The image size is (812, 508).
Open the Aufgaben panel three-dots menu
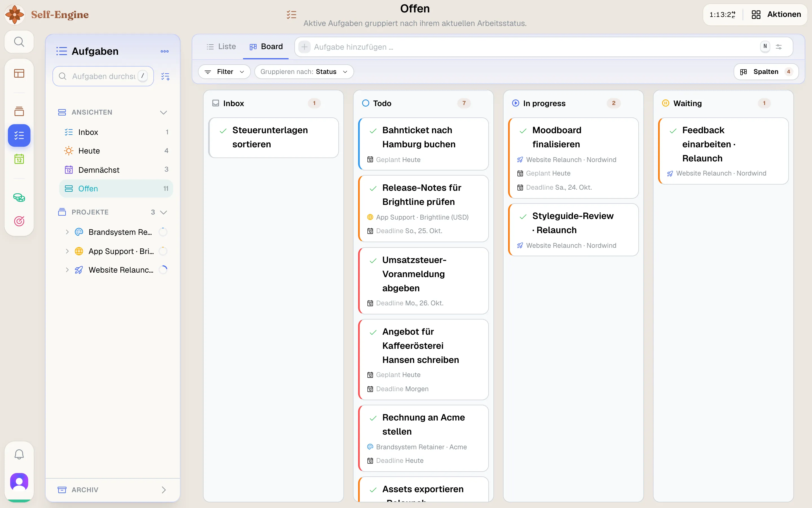pos(164,51)
